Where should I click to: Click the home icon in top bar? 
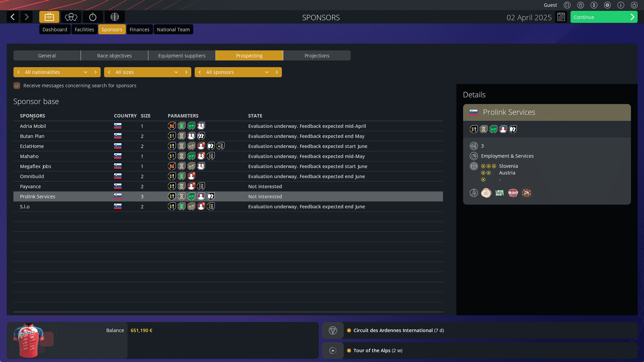click(x=580, y=5)
